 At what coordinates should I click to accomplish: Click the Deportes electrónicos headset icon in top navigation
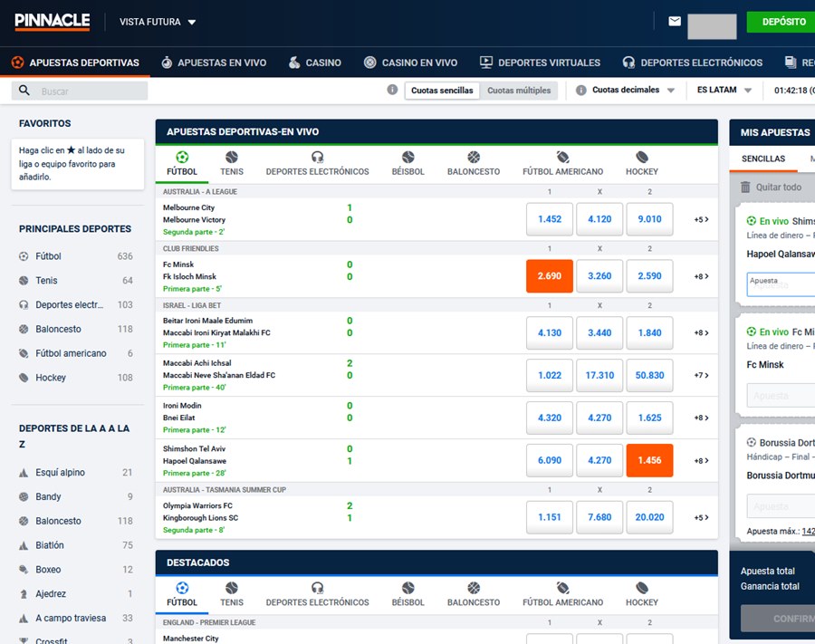[x=628, y=62]
